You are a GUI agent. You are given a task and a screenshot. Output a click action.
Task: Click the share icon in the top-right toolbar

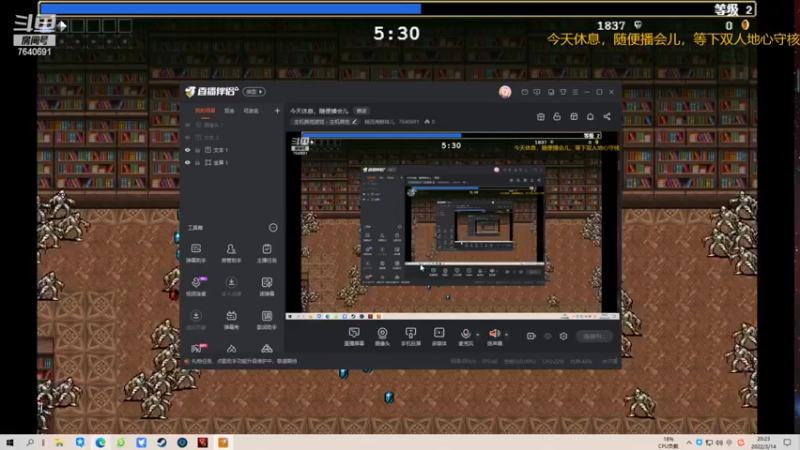pos(607,117)
